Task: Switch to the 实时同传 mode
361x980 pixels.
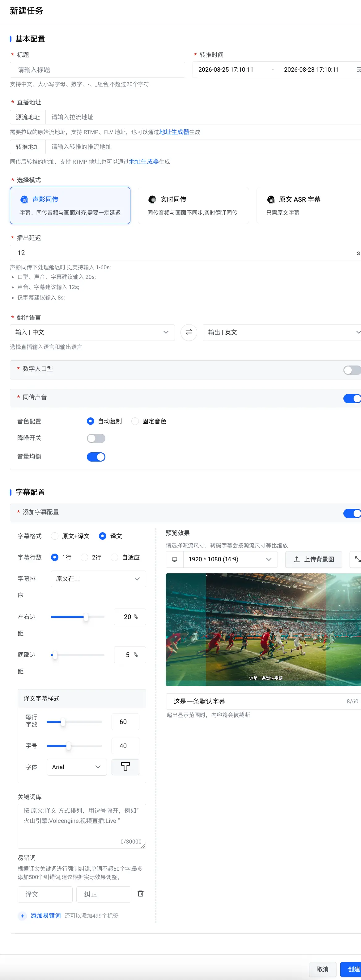Action: [x=193, y=205]
